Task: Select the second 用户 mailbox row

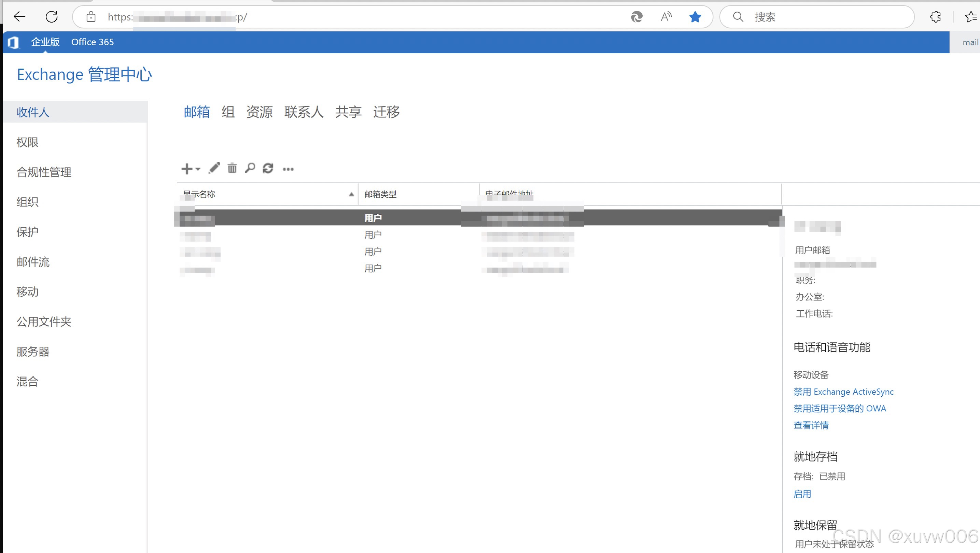Action: tap(373, 235)
